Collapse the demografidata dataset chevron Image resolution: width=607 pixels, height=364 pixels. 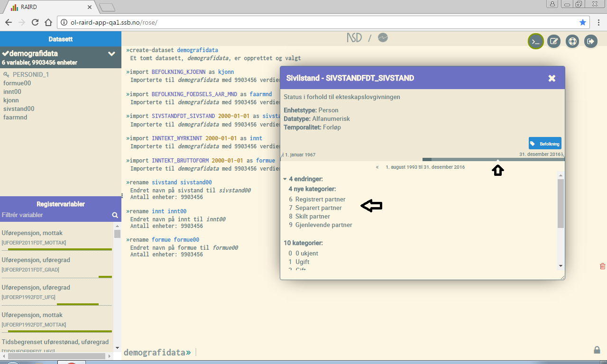pyautogui.click(x=111, y=54)
